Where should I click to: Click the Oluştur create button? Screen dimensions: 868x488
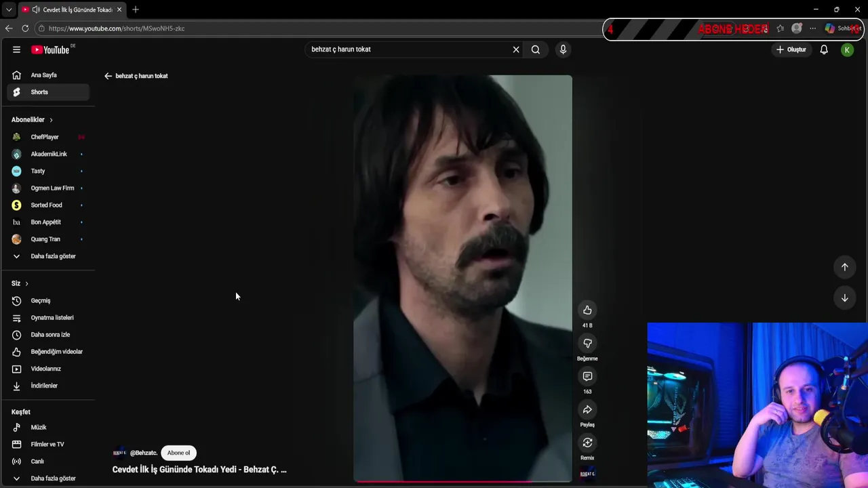click(791, 49)
